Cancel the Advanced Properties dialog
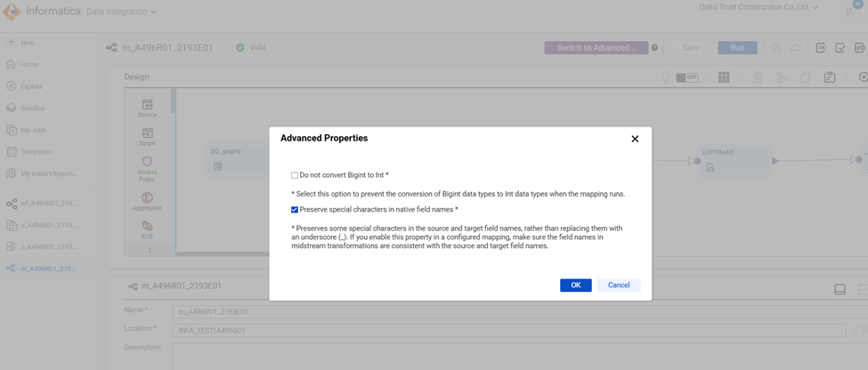The height and width of the screenshot is (370, 868). 619,285
